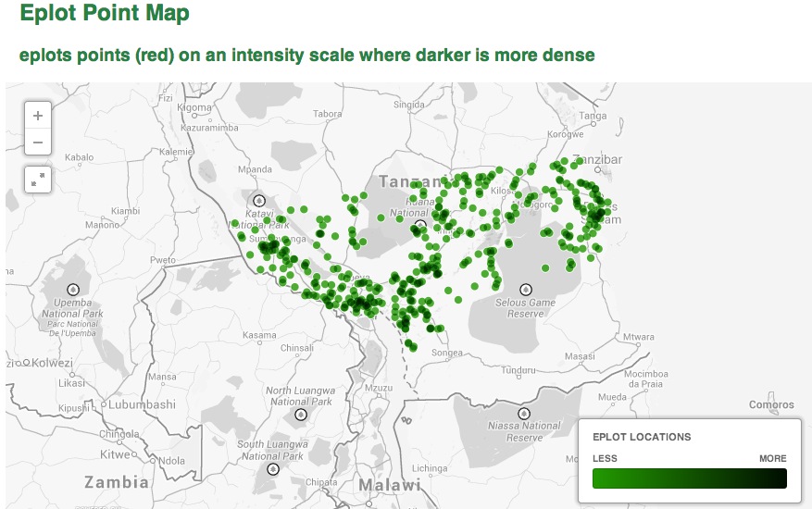Image resolution: width=812 pixels, height=509 pixels.
Task: Click the Tunduru label on map
Action: [x=518, y=370]
